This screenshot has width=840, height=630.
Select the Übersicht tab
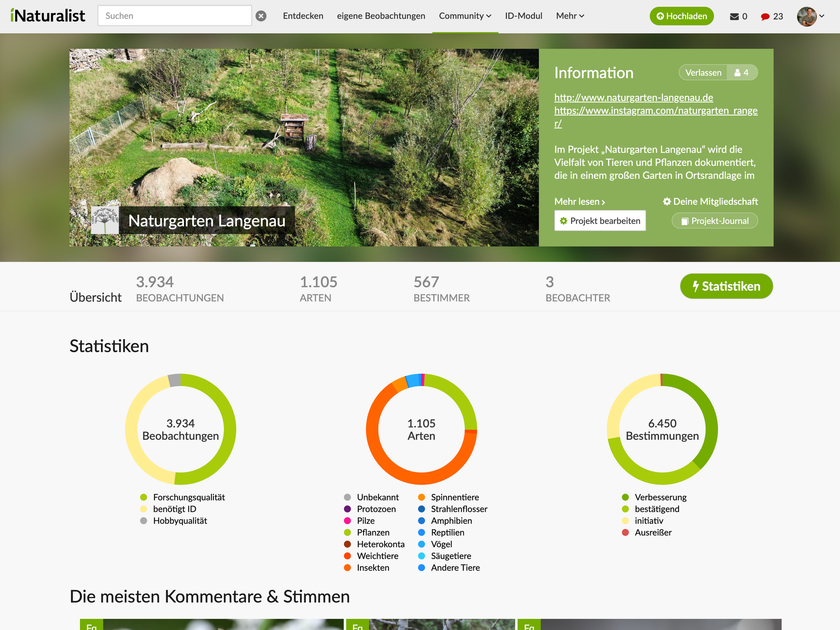point(96,297)
